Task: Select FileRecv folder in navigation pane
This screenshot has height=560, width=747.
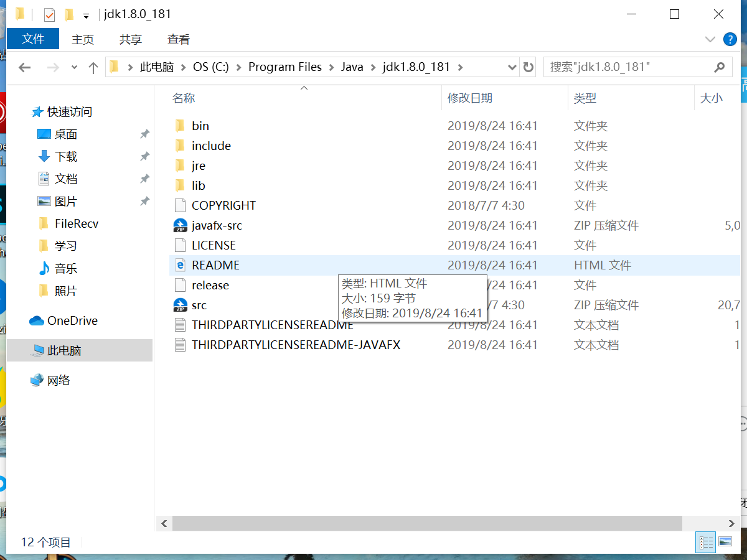Action: (x=77, y=223)
